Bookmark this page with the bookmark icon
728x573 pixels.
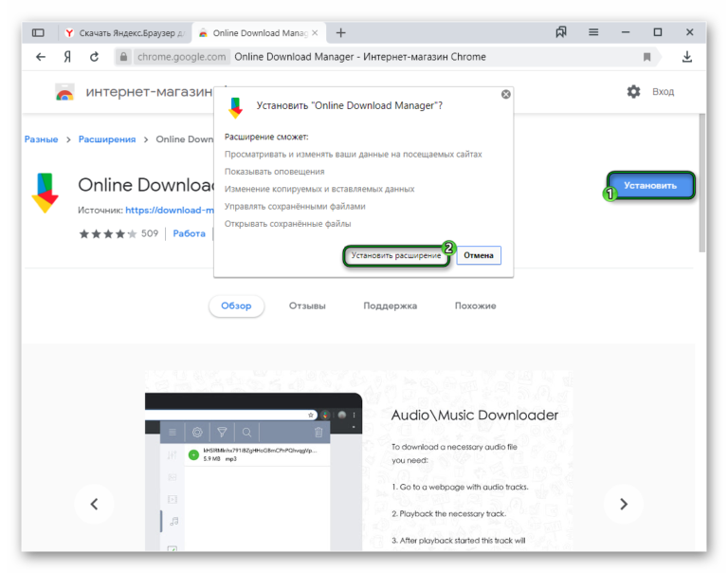(646, 57)
